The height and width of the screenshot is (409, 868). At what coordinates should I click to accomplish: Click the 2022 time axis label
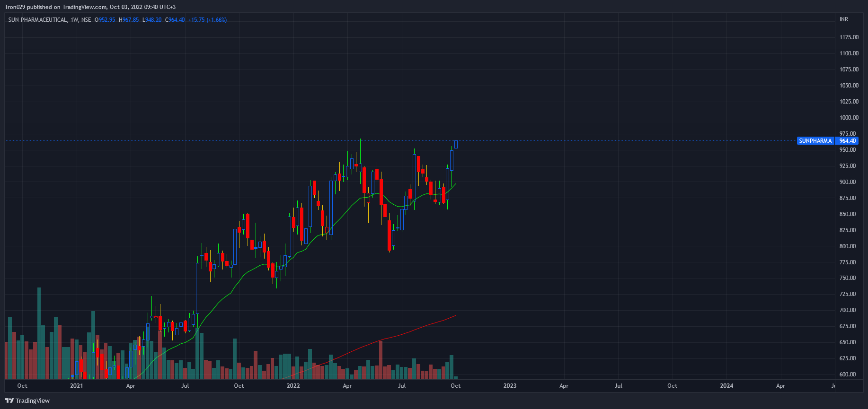[x=293, y=386]
